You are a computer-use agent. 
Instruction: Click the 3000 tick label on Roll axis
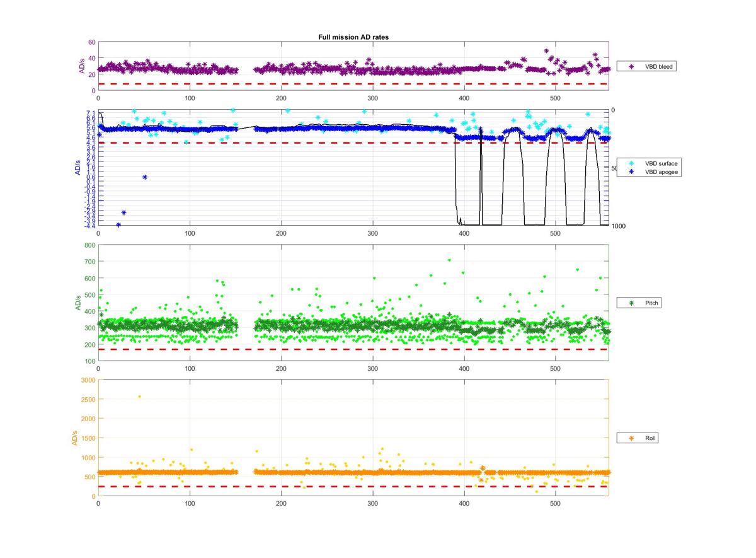(x=88, y=380)
